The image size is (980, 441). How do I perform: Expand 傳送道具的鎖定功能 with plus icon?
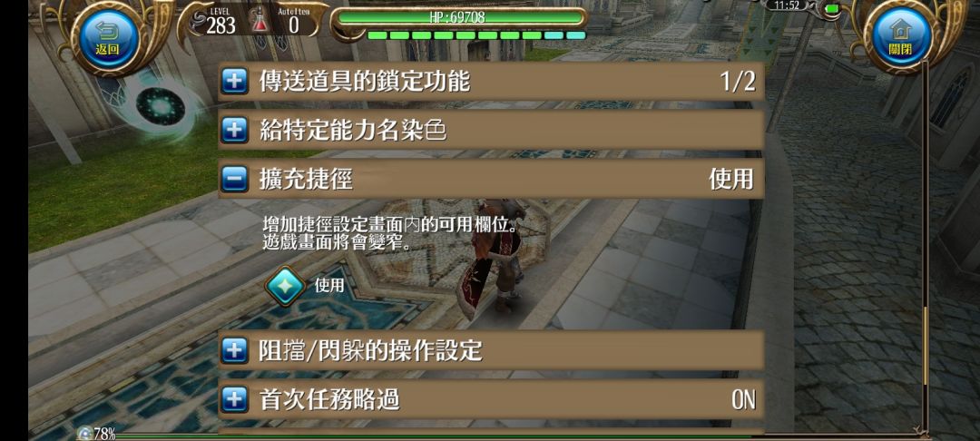[234, 82]
